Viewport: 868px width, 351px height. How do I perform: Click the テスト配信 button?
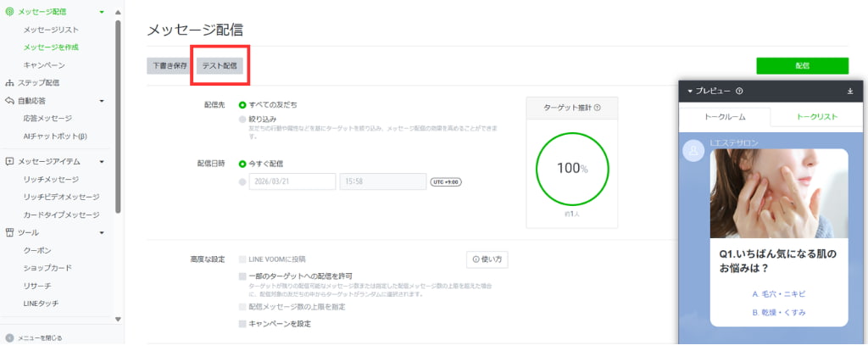pos(220,66)
